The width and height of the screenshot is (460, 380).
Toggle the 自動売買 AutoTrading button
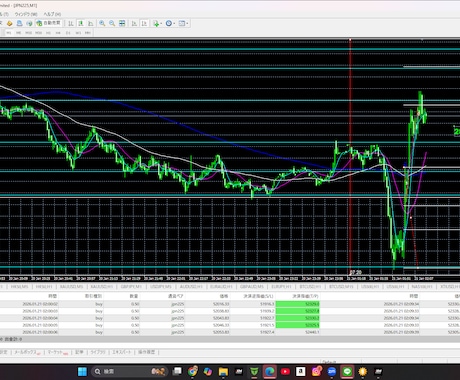coord(49,23)
